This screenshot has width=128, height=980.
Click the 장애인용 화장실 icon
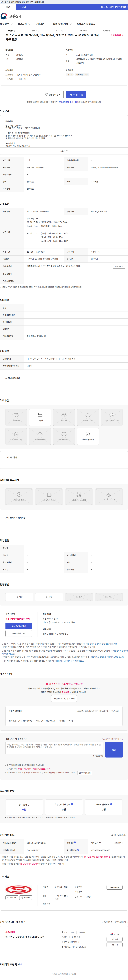pos(79,497)
